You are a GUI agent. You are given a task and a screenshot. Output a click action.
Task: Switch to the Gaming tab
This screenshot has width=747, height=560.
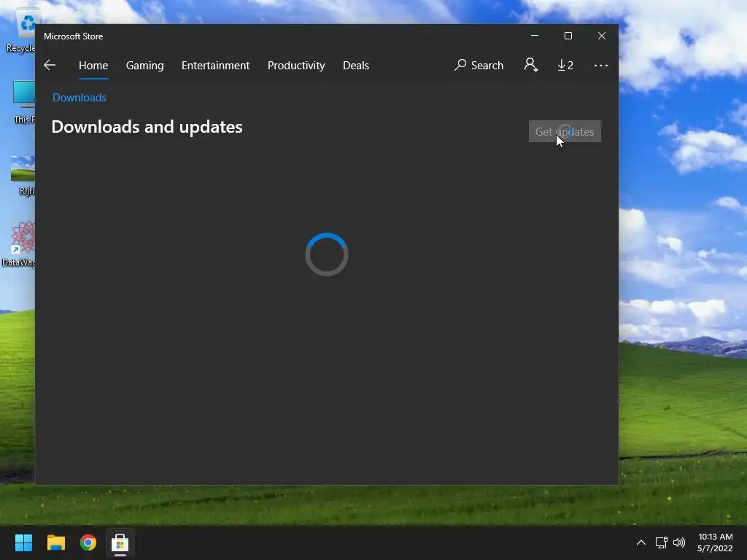click(145, 65)
